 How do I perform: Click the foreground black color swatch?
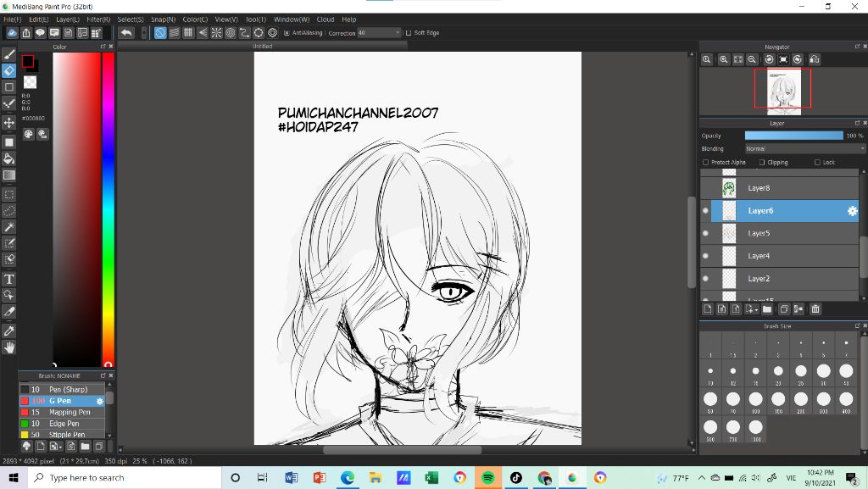pos(28,61)
